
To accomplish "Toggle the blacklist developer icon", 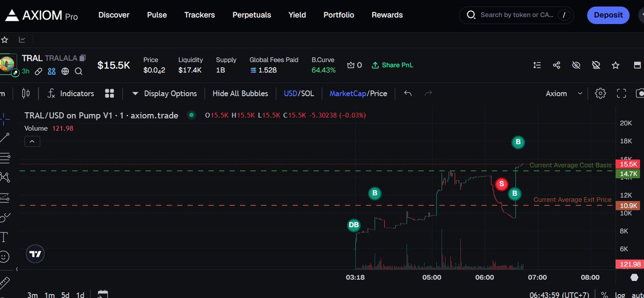I will [x=596, y=65].
